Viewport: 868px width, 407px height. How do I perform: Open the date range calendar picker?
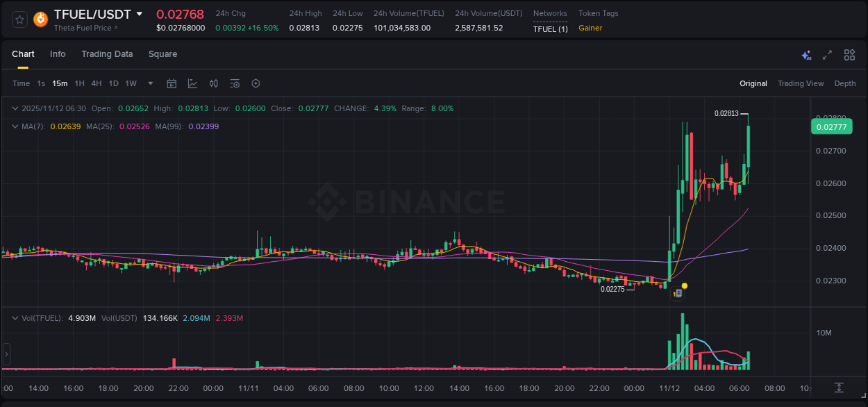pyautogui.click(x=172, y=83)
